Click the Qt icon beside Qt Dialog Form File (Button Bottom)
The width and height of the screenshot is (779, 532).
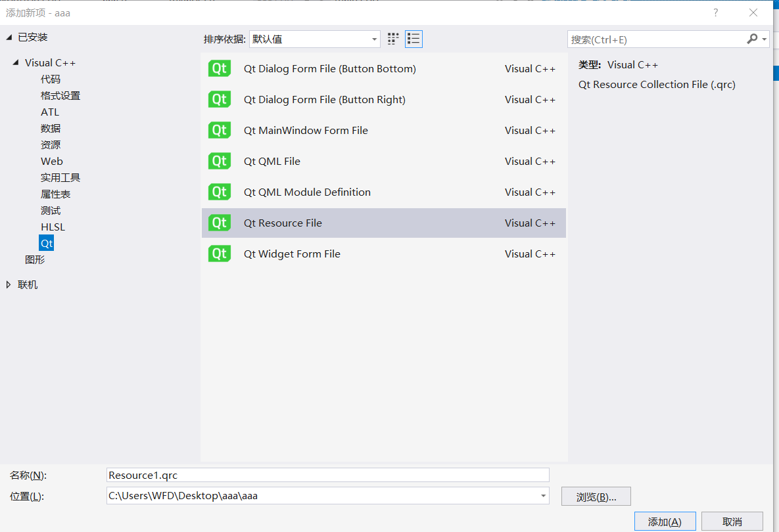click(x=220, y=68)
